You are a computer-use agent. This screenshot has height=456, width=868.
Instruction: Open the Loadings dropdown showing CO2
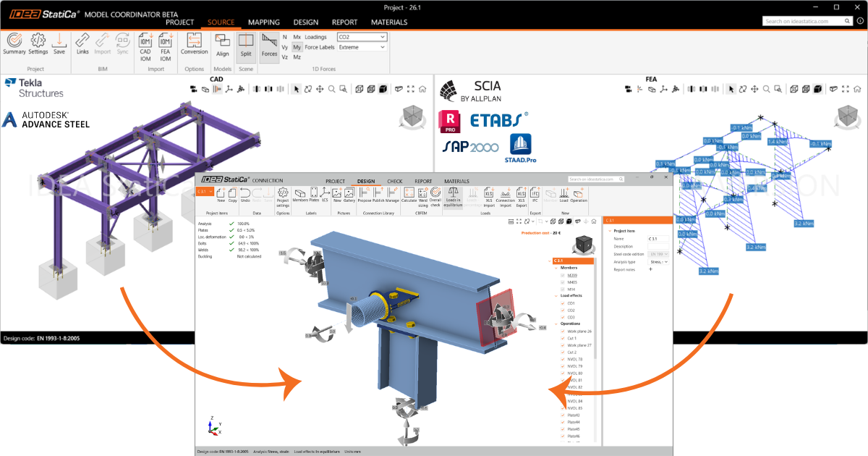[362, 37]
